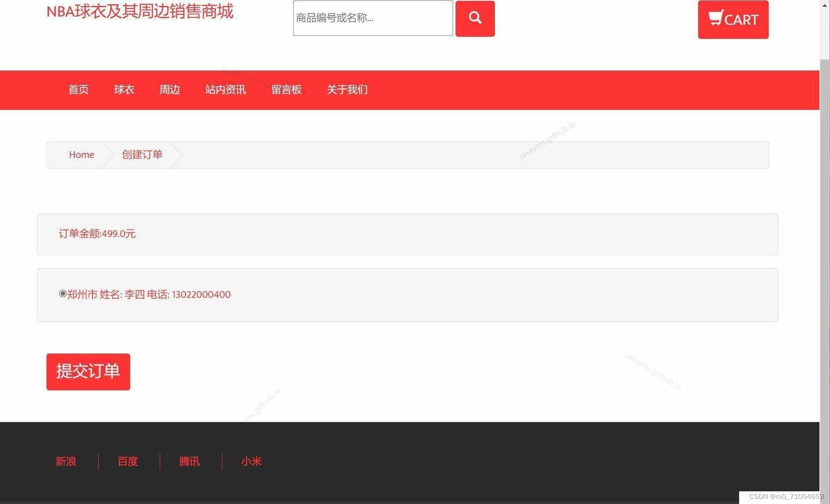The height and width of the screenshot is (504, 830).
Task: Focus the 商品编号或名称 search field
Action: [372, 18]
